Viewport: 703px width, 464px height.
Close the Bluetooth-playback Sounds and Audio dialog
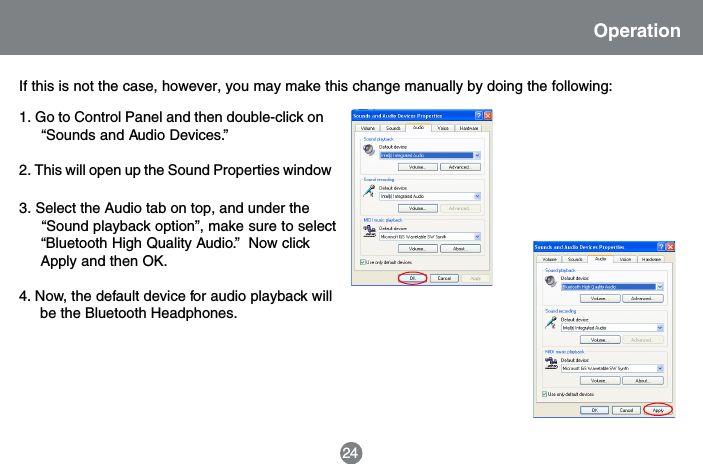(670, 247)
